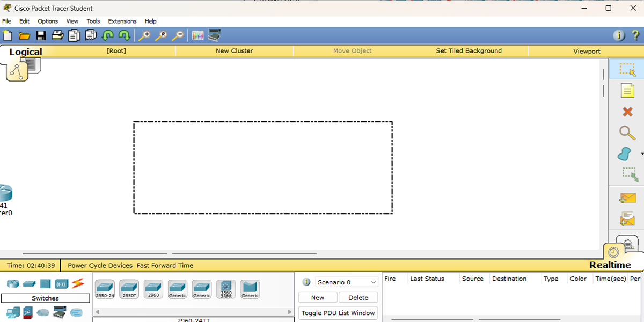Choose the Resize Shape tool
The width and height of the screenshot is (644, 322).
click(x=630, y=175)
